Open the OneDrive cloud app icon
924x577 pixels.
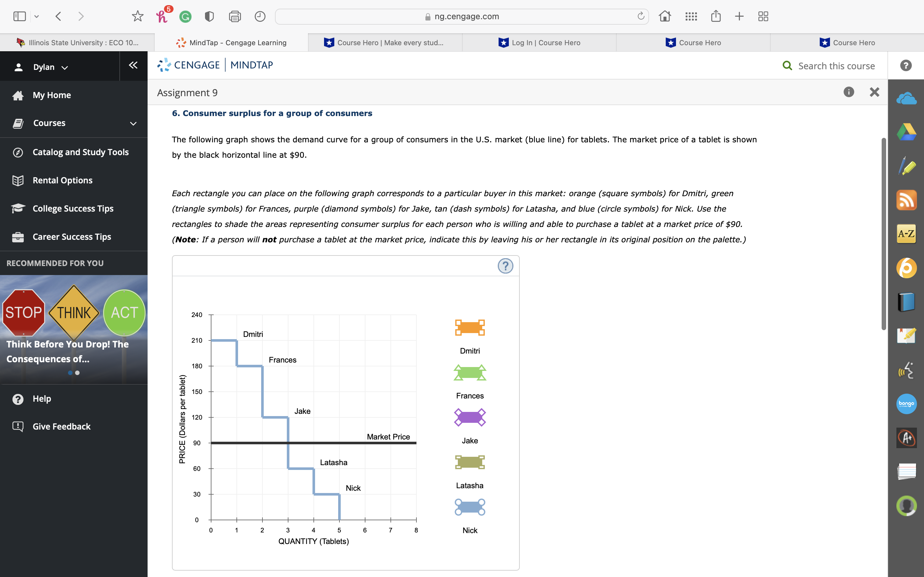pos(906,99)
